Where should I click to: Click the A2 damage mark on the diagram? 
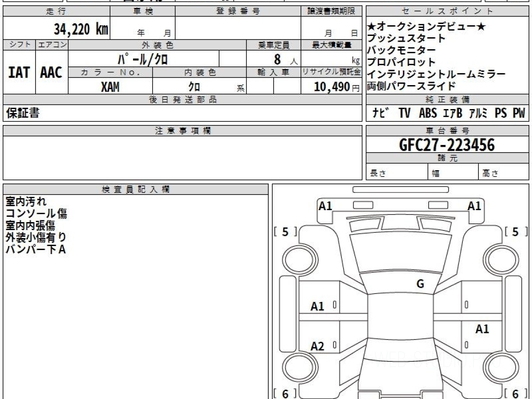pyautogui.click(x=317, y=346)
